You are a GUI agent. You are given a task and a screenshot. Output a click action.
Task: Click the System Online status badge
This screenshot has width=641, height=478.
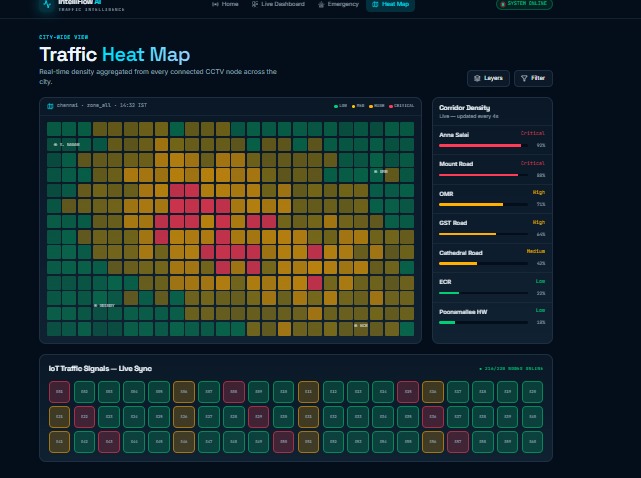pyautogui.click(x=524, y=4)
